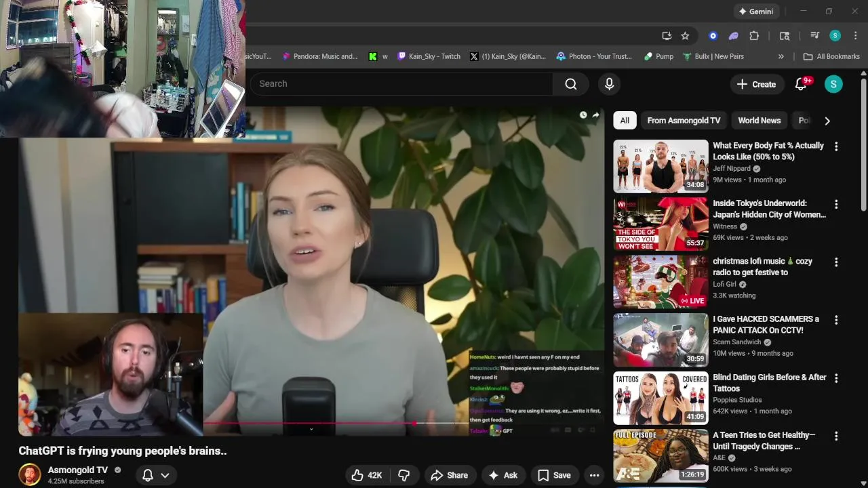Open the Bullx | New Pairs bookmark
Viewport: 868px width, 488px height.
(713, 56)
